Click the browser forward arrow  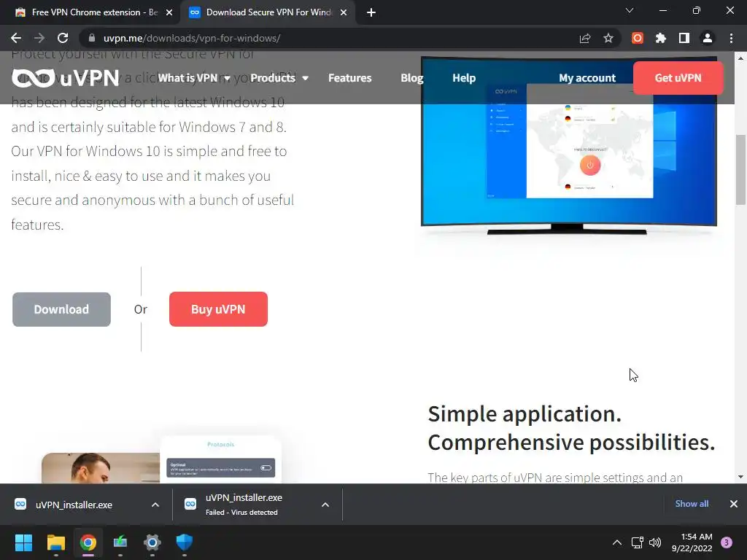click(39, 38)
